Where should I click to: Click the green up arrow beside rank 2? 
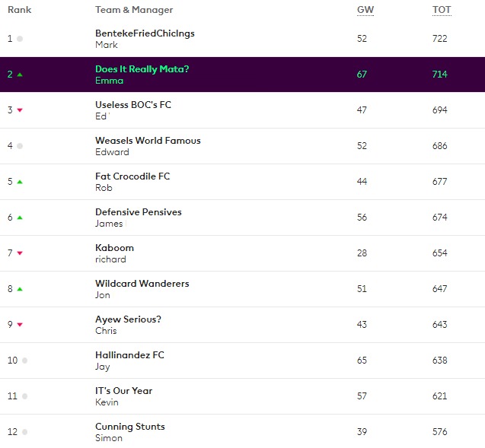tap(20, 75)
